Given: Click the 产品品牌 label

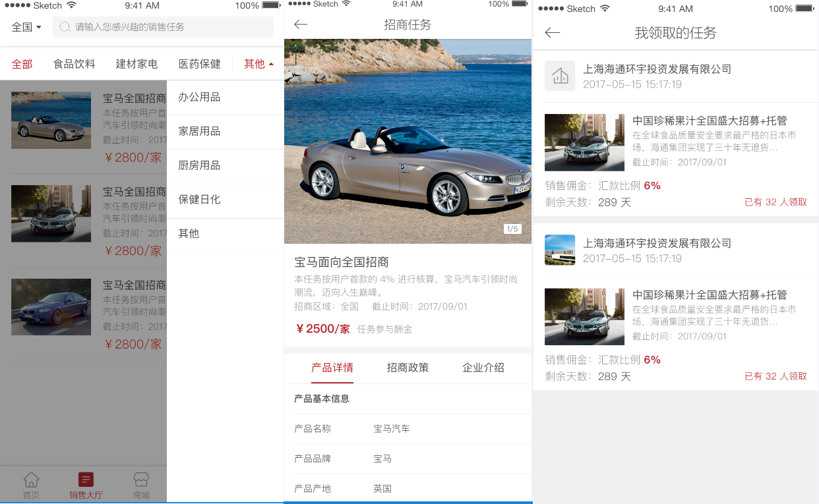Looking at the screenshot, I should point(313,459).
